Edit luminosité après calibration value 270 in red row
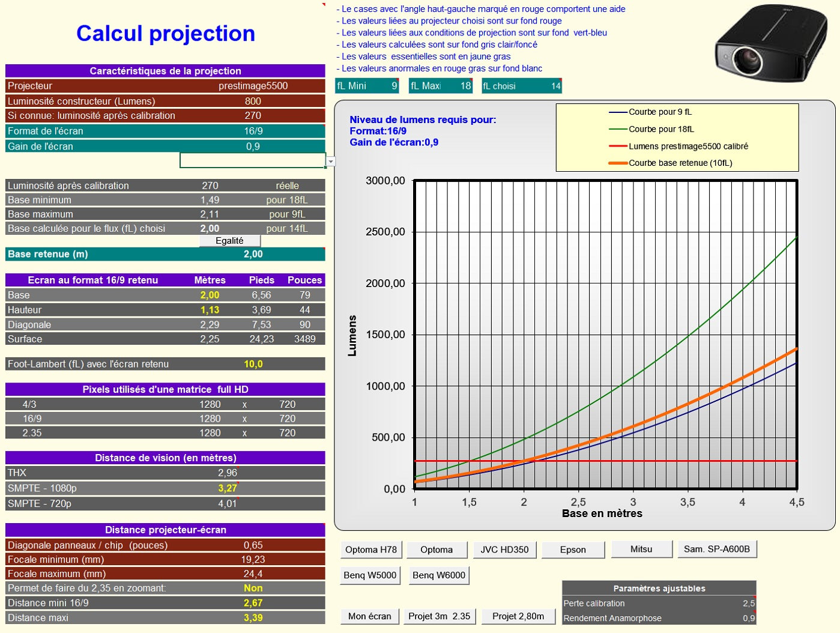840x633 pixels. (x=253, y=115)
